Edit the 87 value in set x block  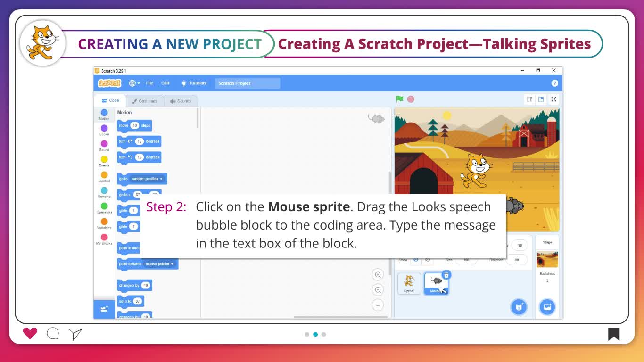pyautogui.click(x=137, y=301)
